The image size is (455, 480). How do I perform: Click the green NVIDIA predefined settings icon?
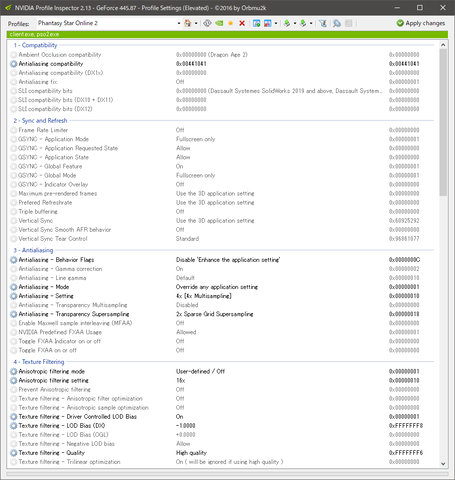tap(219, 23)
